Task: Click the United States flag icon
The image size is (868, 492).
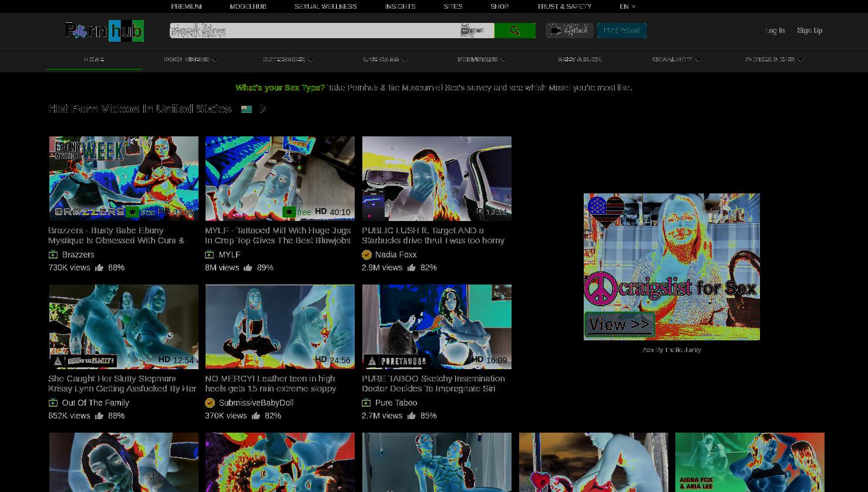Action: coord(247,109)
